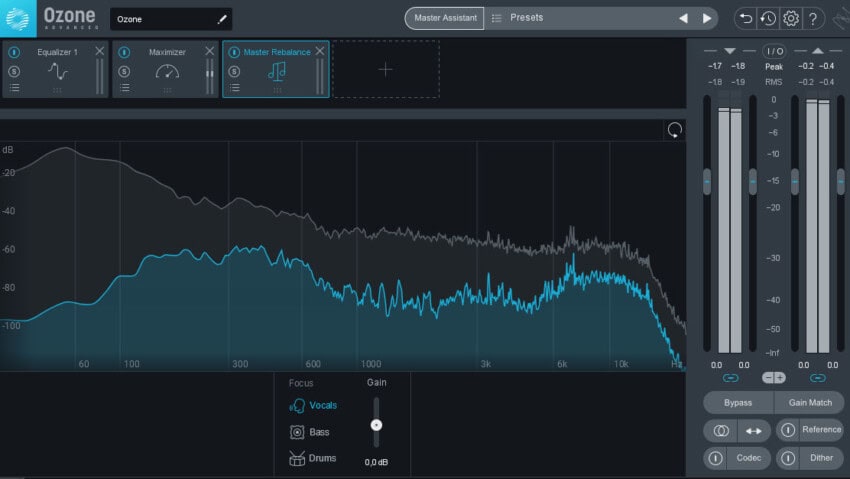The image size is (850, 479).
Task: Click the input downward triangle marker above the meters
Action: [x=730, y=51]
